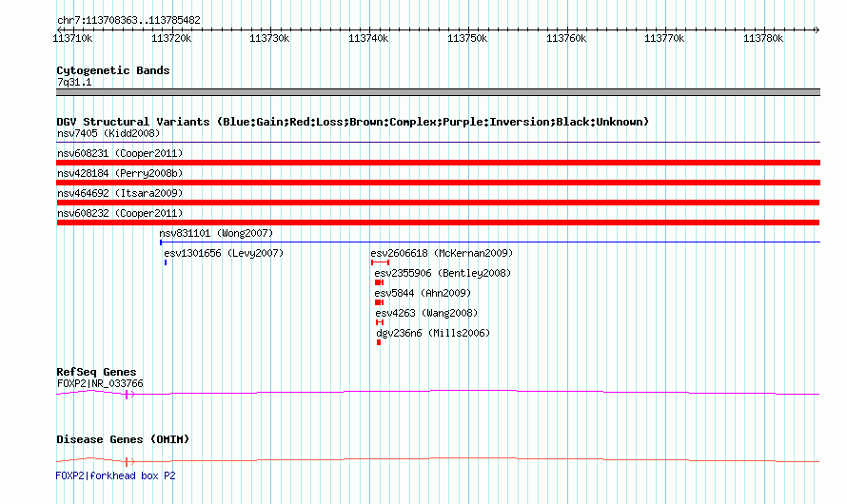Open the FOXP2|NR_033766 RefSeq gene label
847x504 pixels.
click(100, 383)
